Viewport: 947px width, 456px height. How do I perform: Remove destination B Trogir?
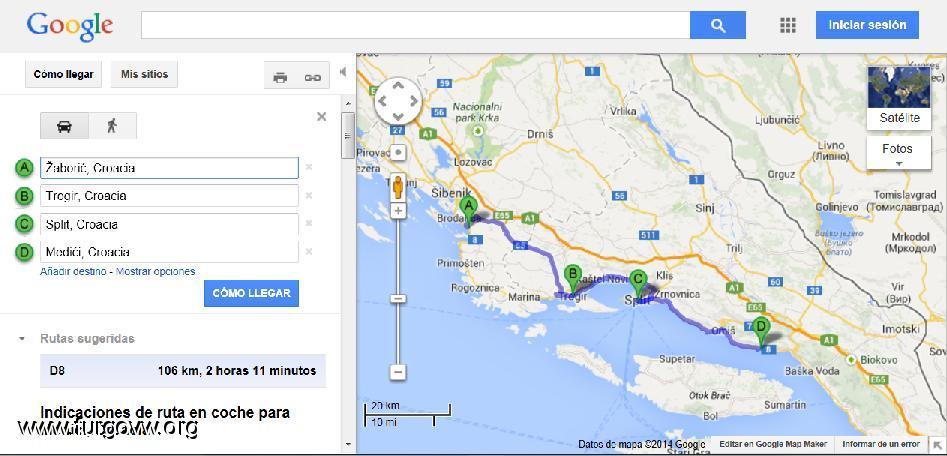[x=309, y=196]
